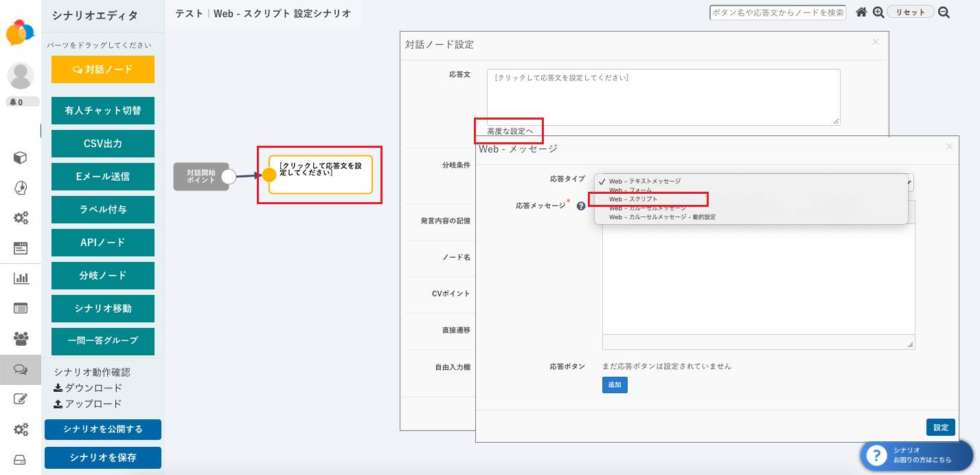Click the シナリオ動作確認 link
This screenshot has width=980, height=475.
click(92, 372)
